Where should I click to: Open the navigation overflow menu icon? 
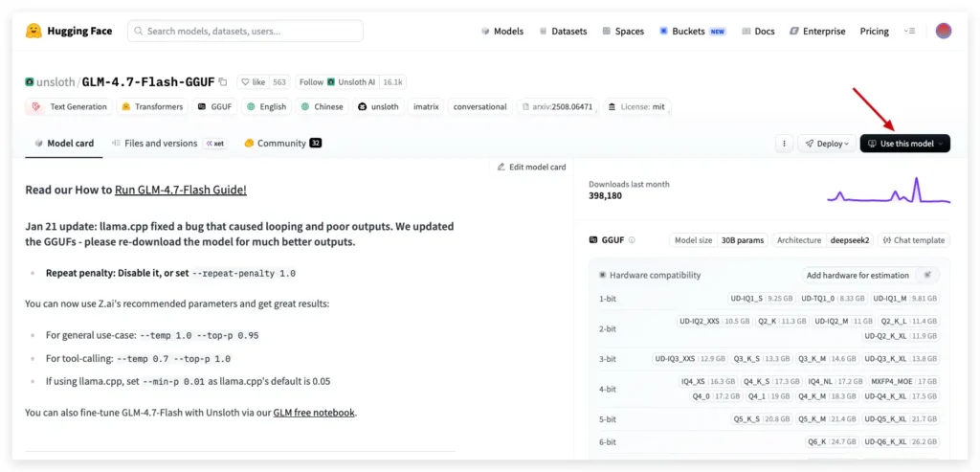(909, 31)
